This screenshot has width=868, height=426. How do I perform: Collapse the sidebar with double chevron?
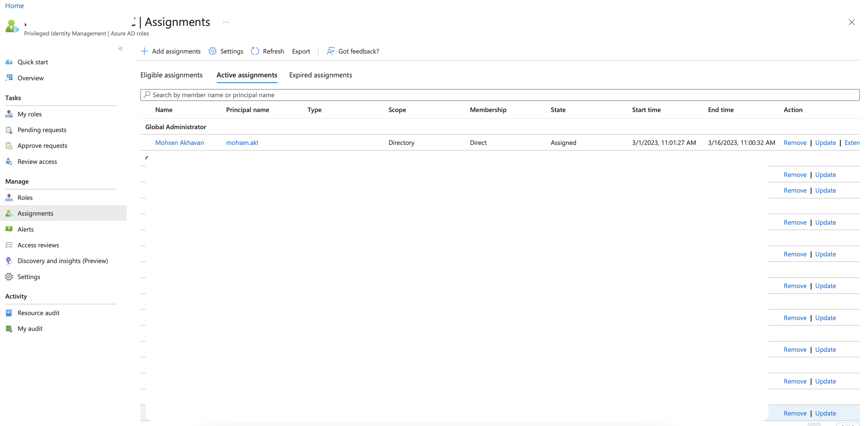(121, 49)
